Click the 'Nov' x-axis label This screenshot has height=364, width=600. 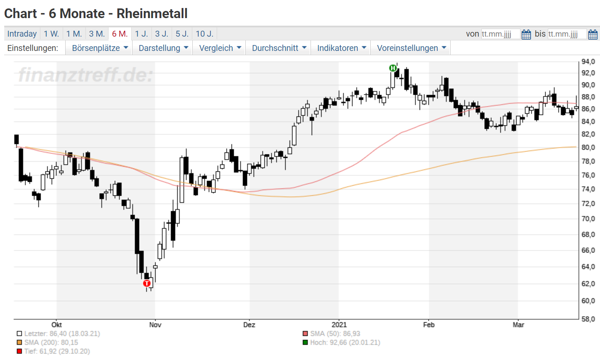click(155, 324)
